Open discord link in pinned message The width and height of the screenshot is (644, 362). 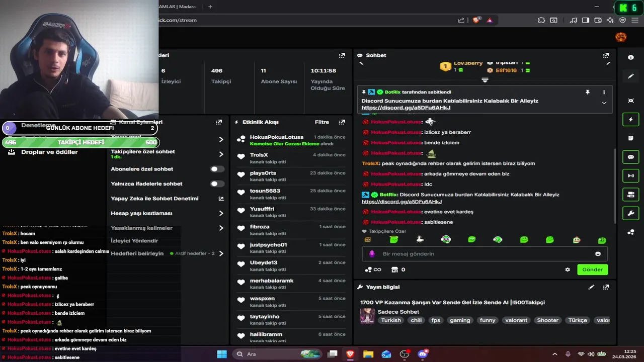[x=406, y=108]
